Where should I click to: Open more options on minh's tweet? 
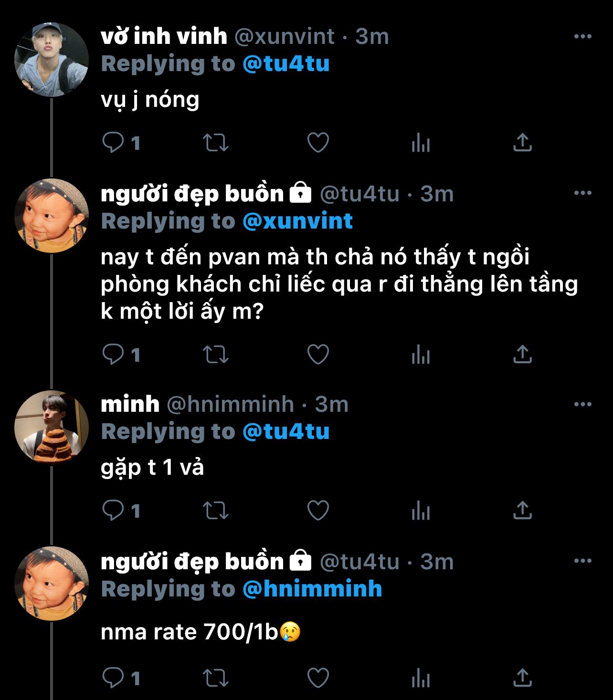pos(582,404)
